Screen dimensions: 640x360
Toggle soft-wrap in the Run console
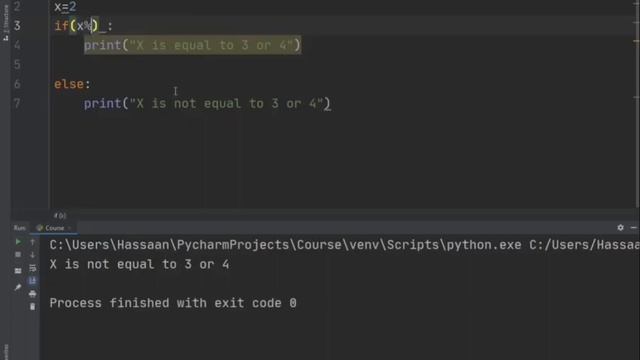pyautogui.click(x=33, y=268)
